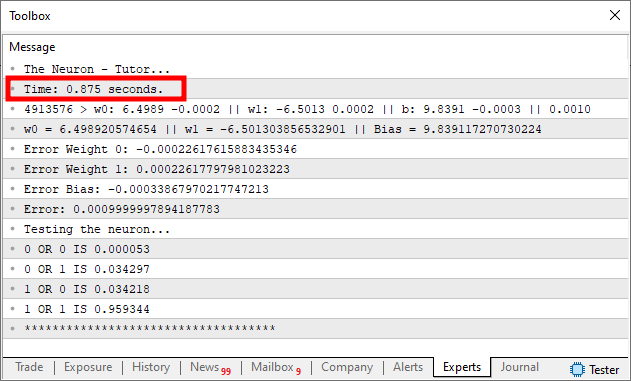Viewport: 631px width, 381px height.
Task: Select 'Testing the neuron...' row
Action: coord(316,229)
